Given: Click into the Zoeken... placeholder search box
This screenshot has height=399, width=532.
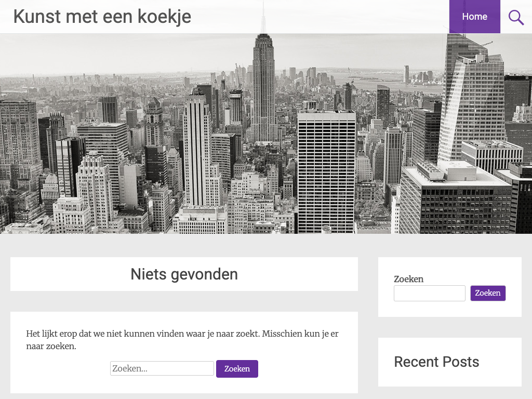Looking at the screenshot, I should tap(162, 368).
